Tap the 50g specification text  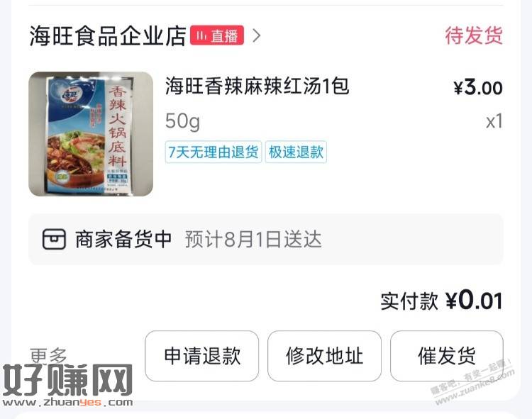[182, 121]
